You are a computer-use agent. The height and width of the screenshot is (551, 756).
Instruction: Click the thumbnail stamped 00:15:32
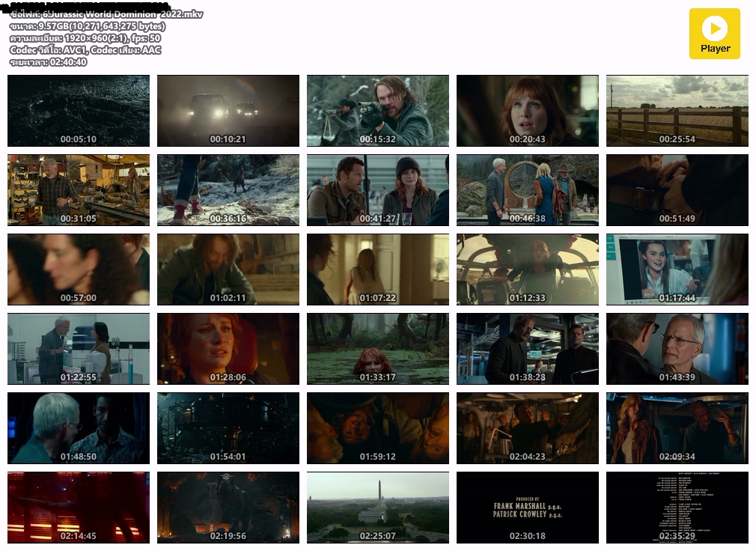[378, 110]
